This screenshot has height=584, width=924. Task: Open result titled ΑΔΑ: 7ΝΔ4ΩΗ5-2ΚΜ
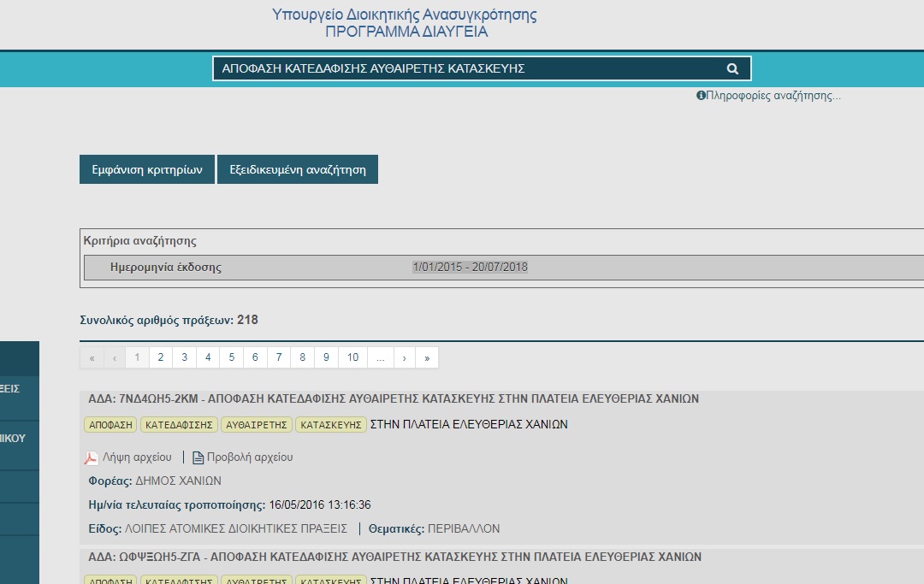[394, 398]
